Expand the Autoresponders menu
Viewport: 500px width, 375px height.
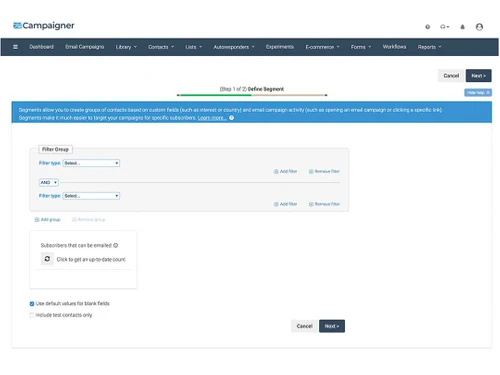point(234,47)
